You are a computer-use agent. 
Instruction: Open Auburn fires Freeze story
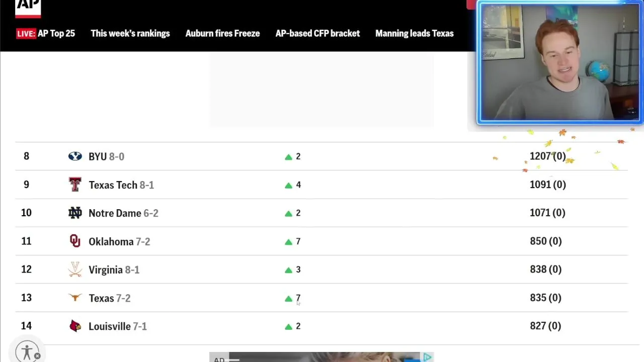point(222,34)
